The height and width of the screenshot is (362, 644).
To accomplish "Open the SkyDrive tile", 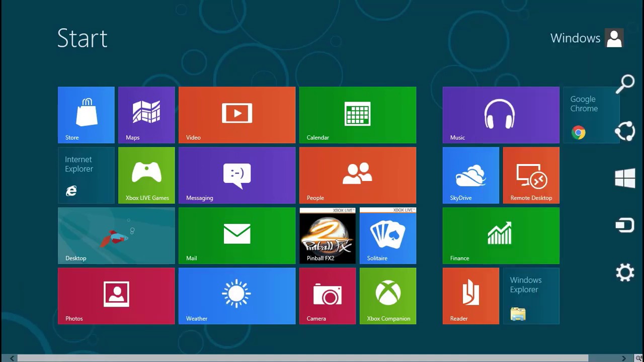I will click(x=471, y=175).
